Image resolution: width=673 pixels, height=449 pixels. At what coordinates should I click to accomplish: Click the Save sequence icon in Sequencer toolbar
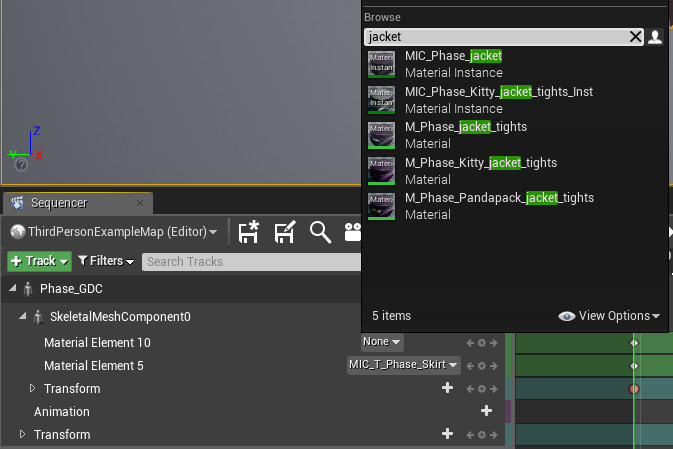point(249,232)
